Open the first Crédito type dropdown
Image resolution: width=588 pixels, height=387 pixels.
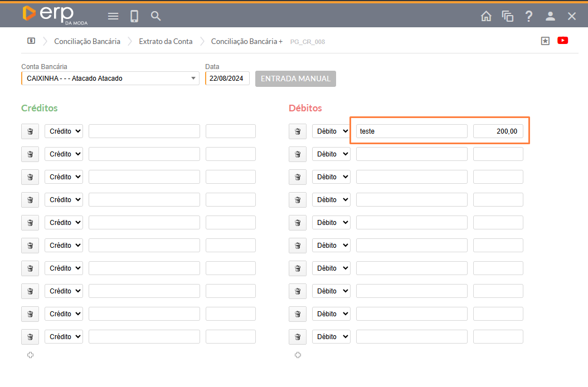tap(64, 131)
